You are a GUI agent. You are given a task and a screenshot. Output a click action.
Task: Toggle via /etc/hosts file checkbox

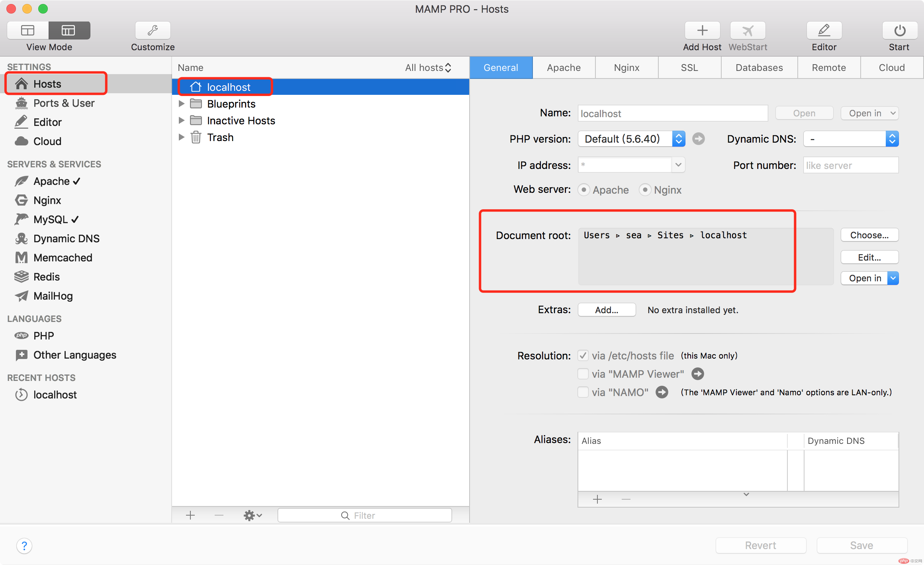(583, 355)
